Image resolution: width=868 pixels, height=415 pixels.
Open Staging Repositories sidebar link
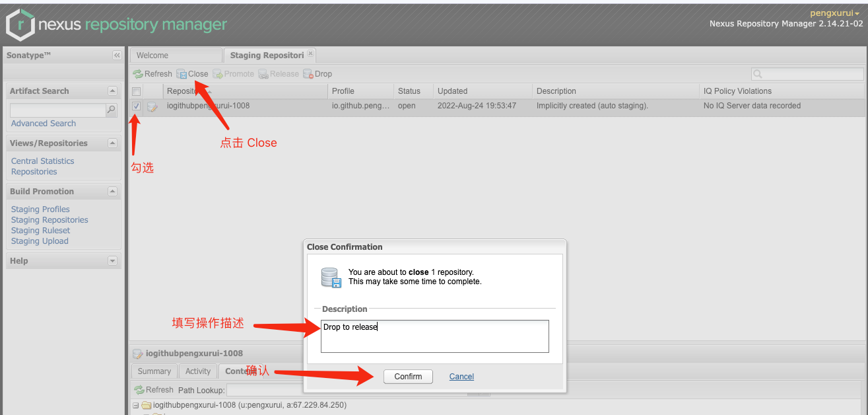tap(50, 220)
